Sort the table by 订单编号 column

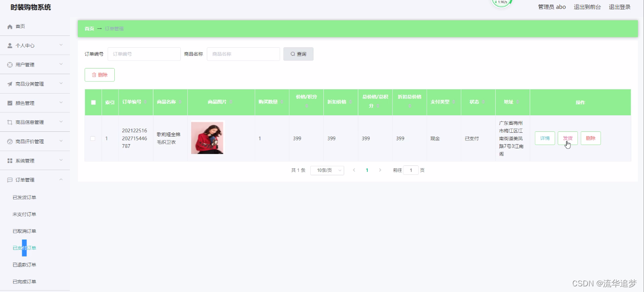146,102
